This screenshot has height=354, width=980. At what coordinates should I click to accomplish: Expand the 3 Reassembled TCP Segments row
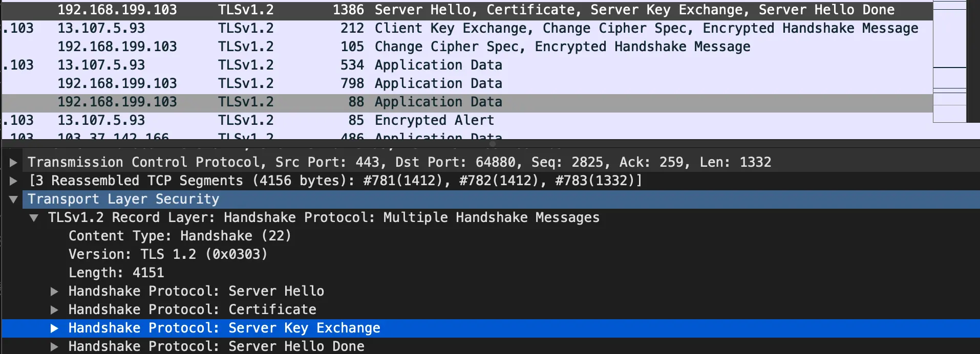[13, 181]
